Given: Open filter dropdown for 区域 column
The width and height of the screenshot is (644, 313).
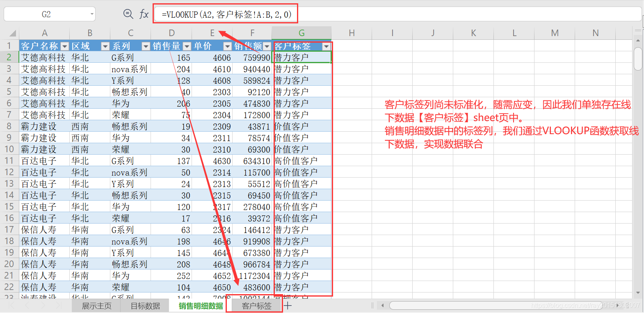Looking at the screenshot, I should pos(105,46).
